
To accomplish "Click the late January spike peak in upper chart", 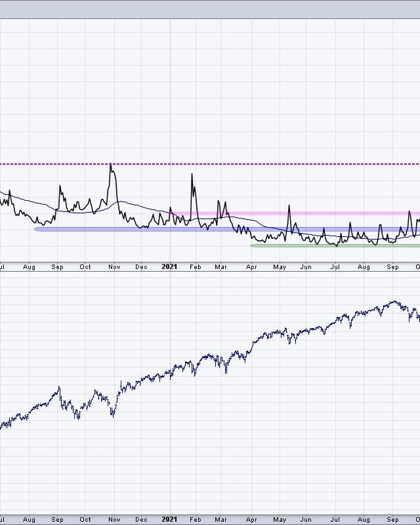I will pos(192,175).
